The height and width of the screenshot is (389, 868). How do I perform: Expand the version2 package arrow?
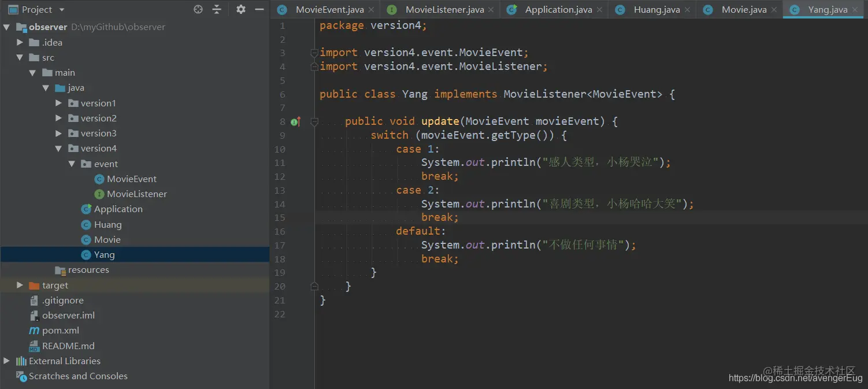tap(58, 118)
